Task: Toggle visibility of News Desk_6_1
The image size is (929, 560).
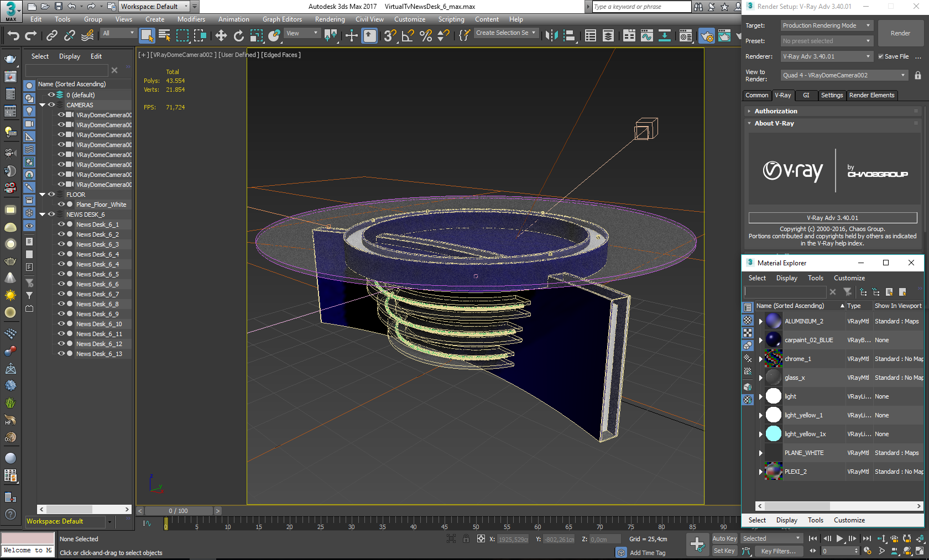Action: pos(61,224)
